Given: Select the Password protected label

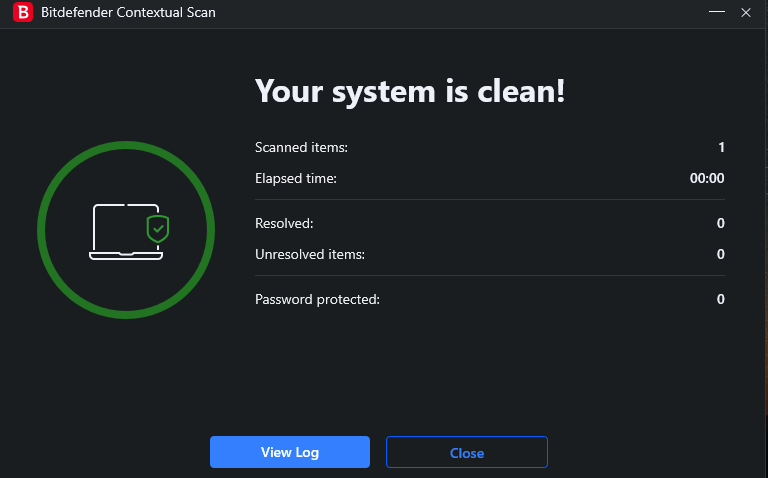Looking at the screenshot, I should [x=317, y=299].
